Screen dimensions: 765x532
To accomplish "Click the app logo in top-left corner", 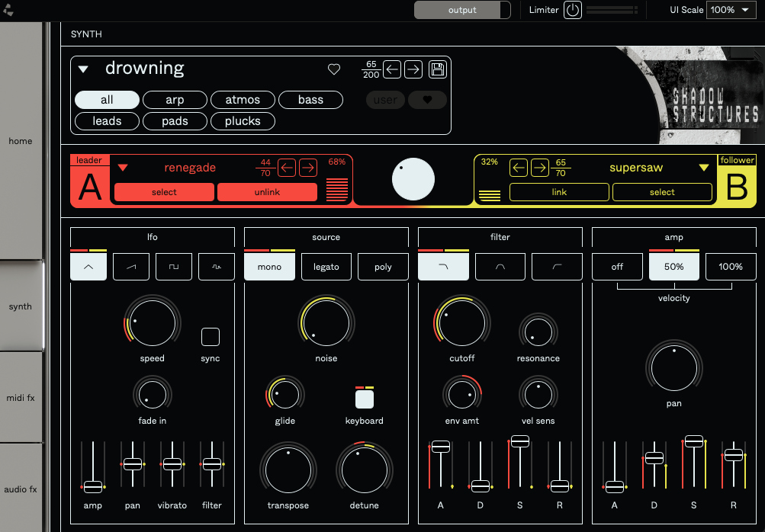I will tap(8, 9).
